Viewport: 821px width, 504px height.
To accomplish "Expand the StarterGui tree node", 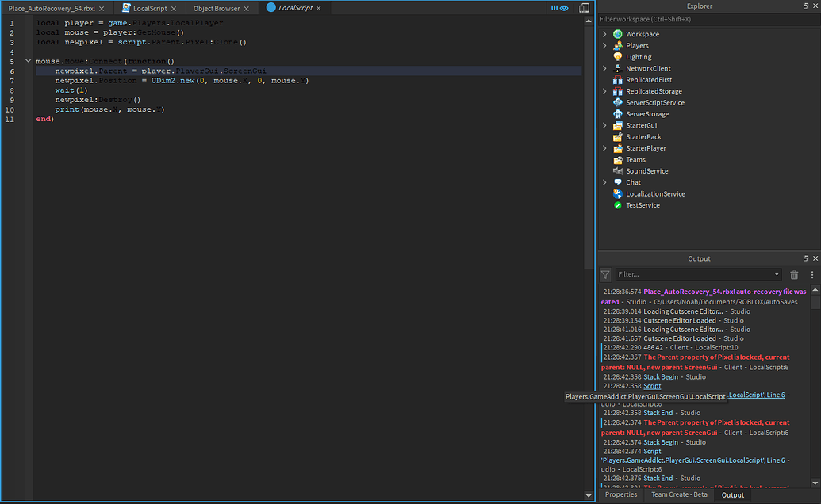I will (604, 125).
